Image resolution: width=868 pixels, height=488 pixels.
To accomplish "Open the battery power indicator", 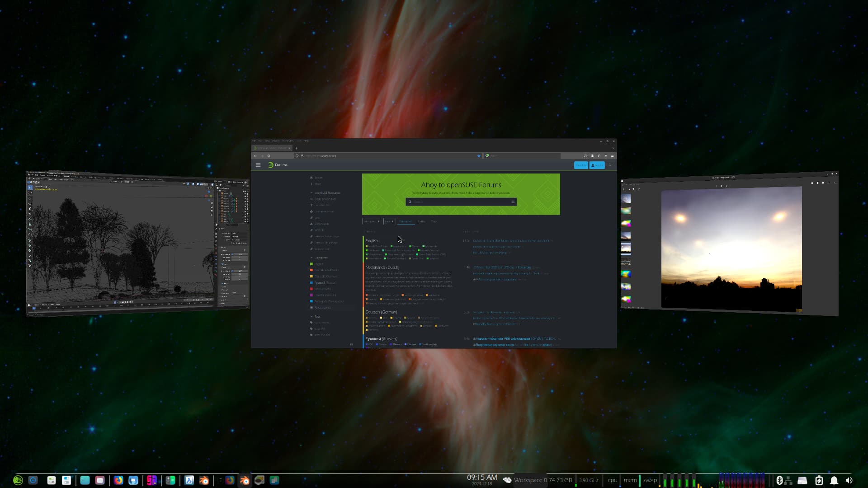I will (x=819, y=480).
